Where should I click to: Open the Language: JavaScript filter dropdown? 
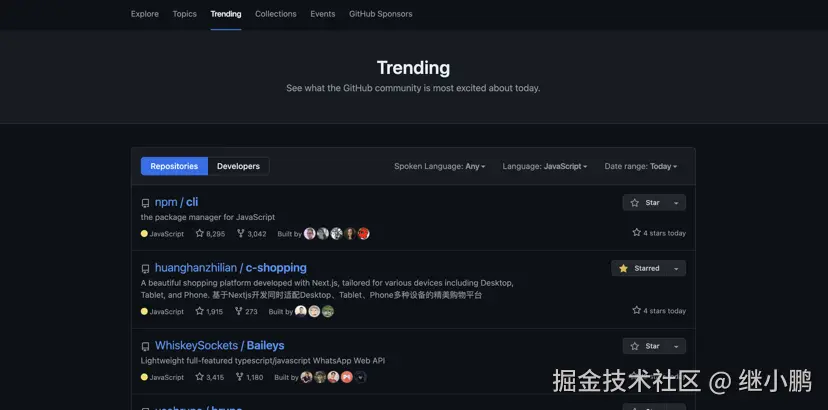pyautogui.click(x=544, y=166)
